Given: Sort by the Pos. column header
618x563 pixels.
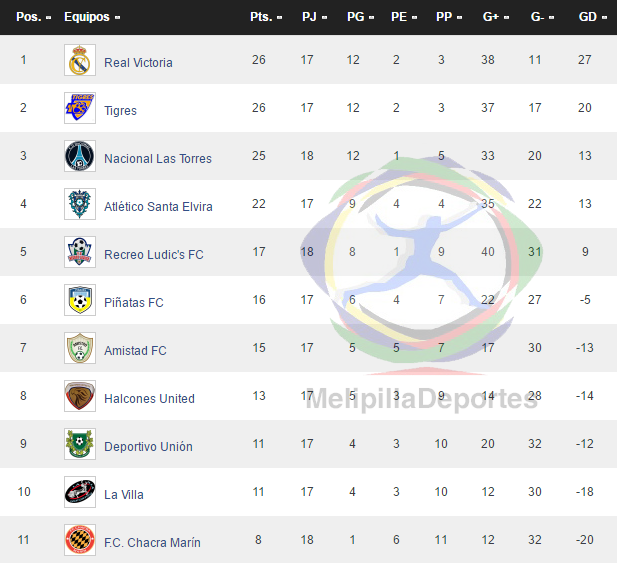Looking at the screenshot, I should point(34,17).
